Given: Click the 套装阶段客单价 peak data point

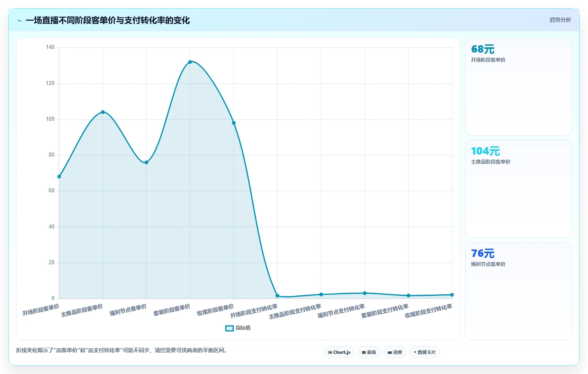Looking at the screenshot, I should point(190,62).
